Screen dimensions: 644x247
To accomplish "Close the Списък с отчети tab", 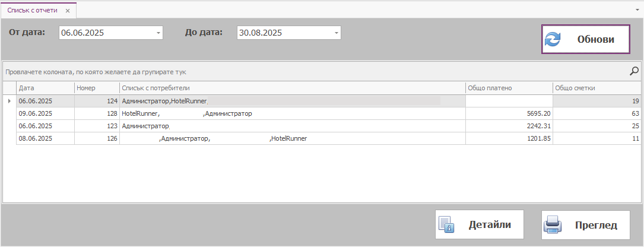I will tap(68, 11).
